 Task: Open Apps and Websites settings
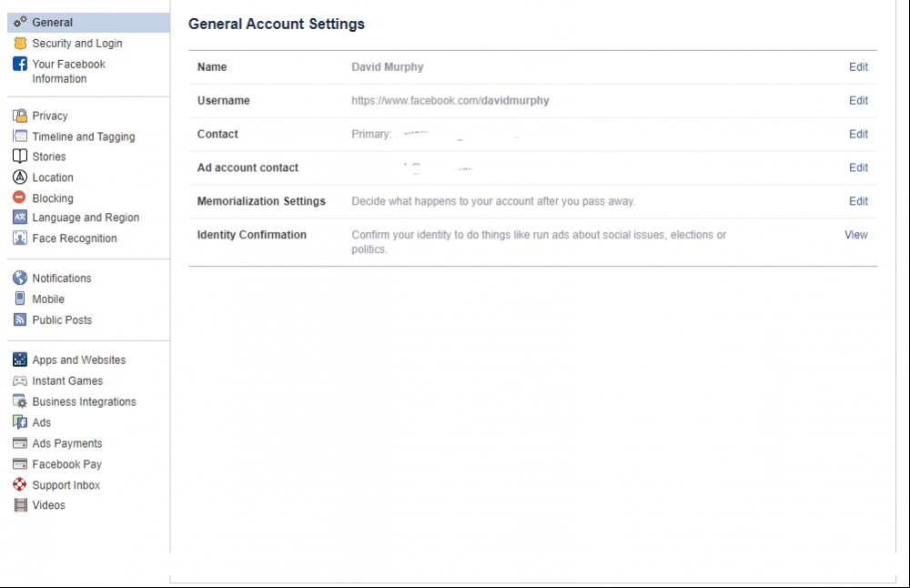coord(79,360)
